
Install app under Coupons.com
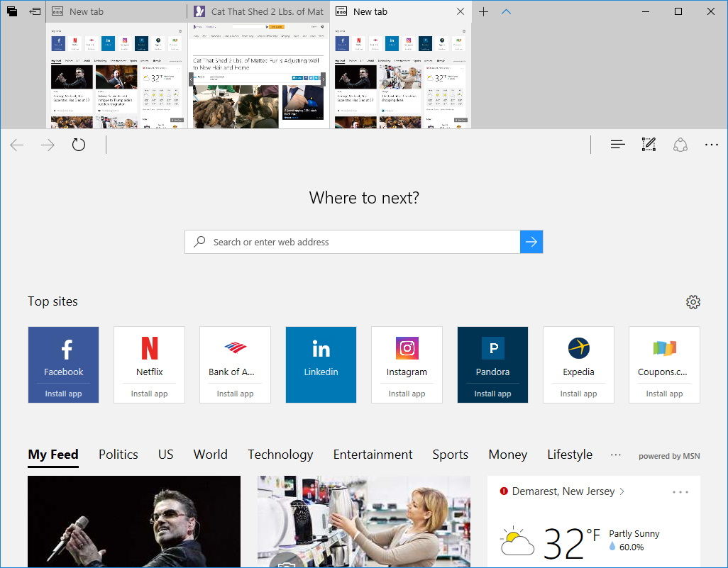[x=664, y=394]
